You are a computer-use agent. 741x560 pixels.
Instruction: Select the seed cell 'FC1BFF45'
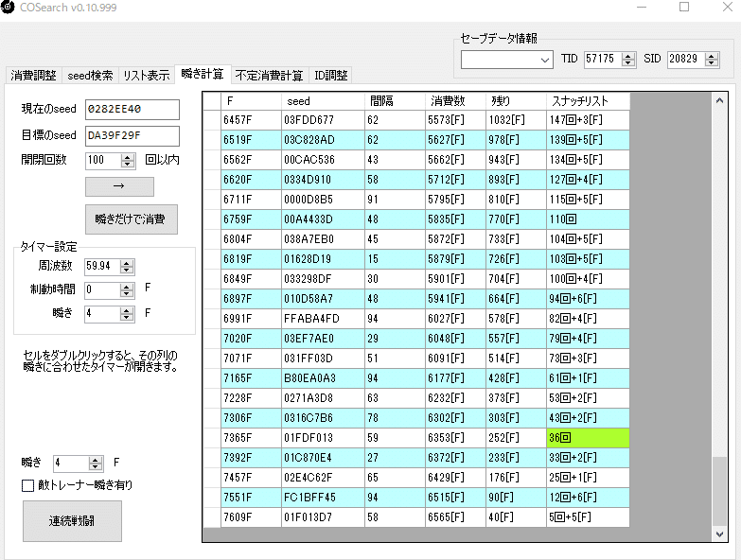pyautogui.click(x=323, y=498)
